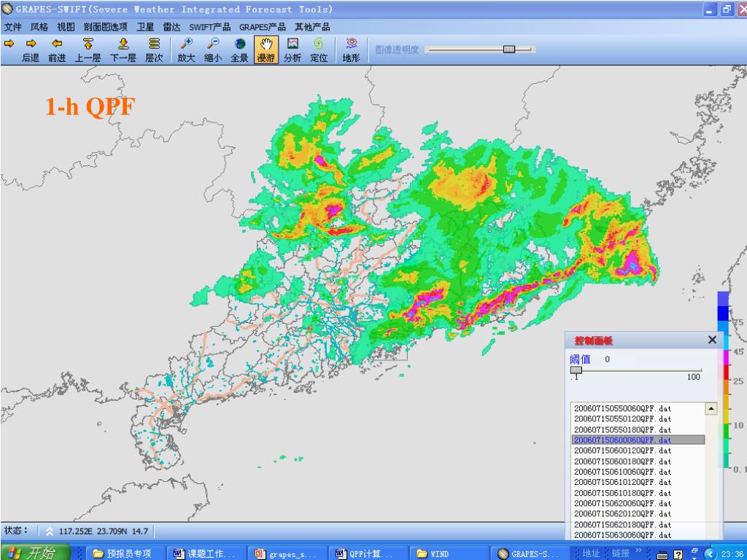This screenshot has width=747, height=560.
Task: Open the 文件 menu
Action: tap(13, 27)
